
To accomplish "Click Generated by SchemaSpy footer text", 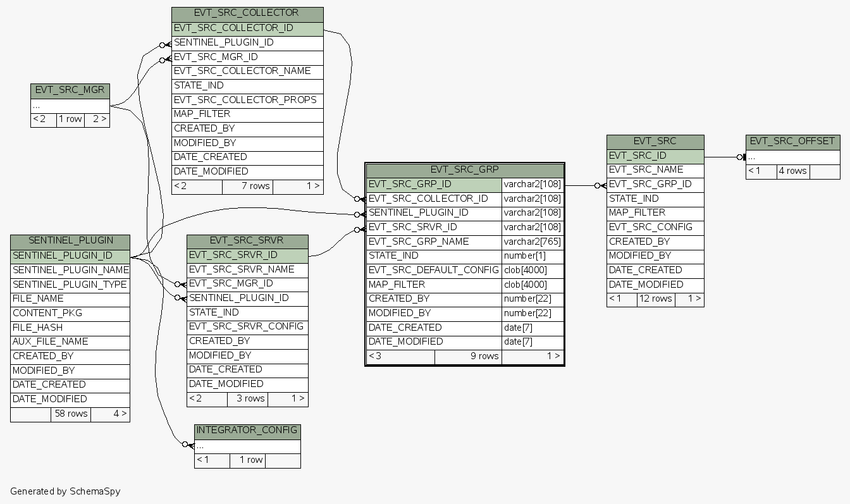I will pos(65,491).
